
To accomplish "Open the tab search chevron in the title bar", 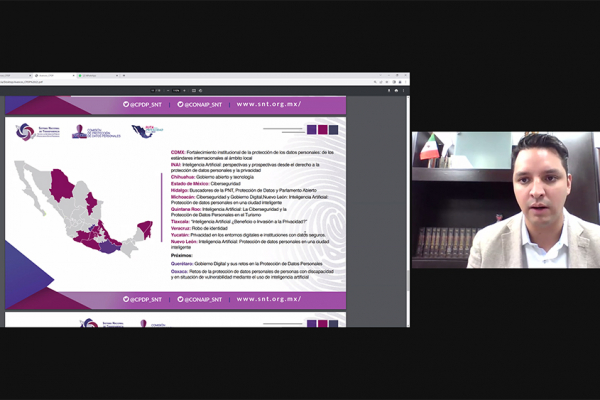I will [x=380, y=75].
